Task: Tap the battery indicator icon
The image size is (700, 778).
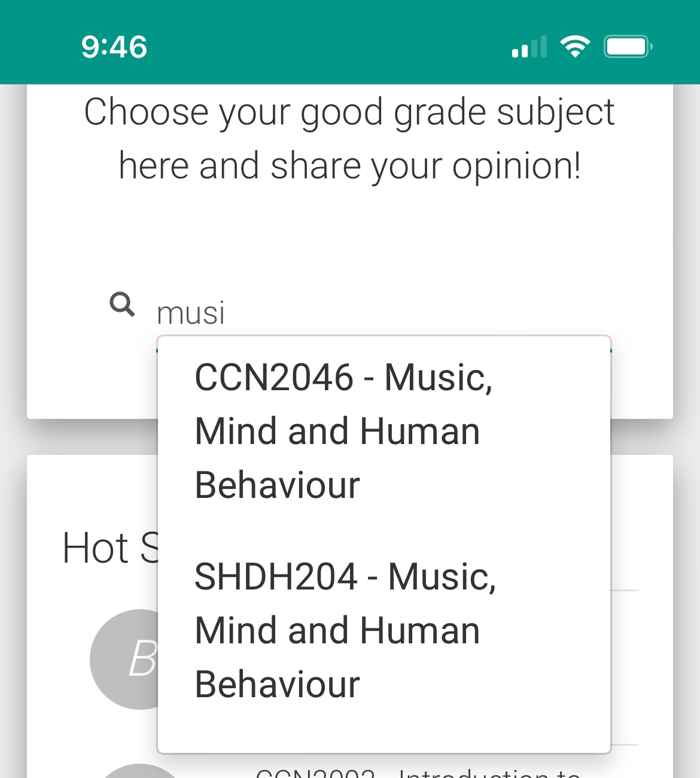Action: pos(628,47)
